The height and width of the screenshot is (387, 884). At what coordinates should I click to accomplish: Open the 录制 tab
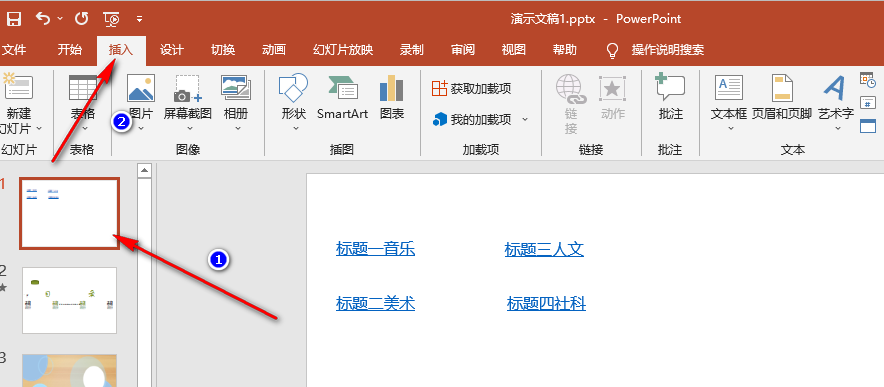coord(412,50)
